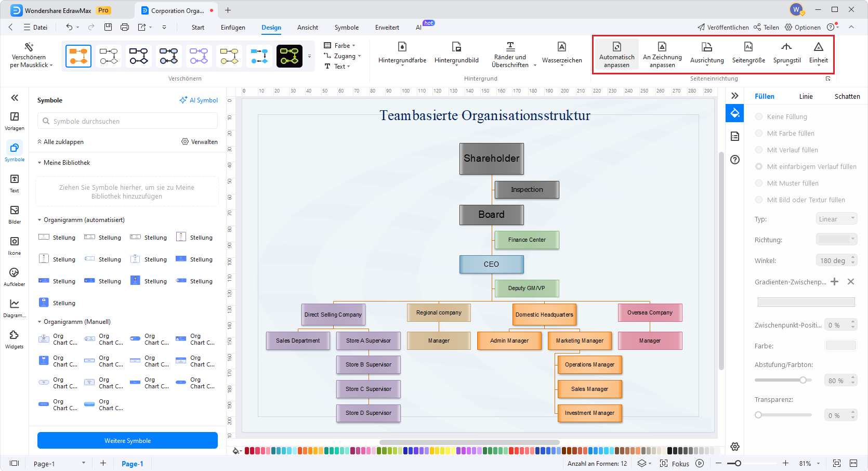The image size is (868, 471).
Task: Open the help question icon in right panel
Action: pos(735,160)
